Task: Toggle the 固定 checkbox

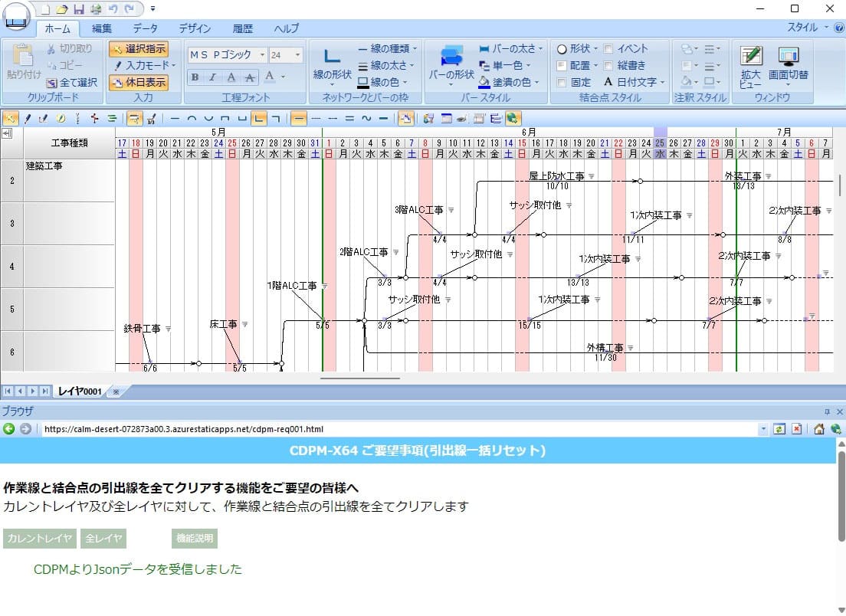Action: click(561, 83)
